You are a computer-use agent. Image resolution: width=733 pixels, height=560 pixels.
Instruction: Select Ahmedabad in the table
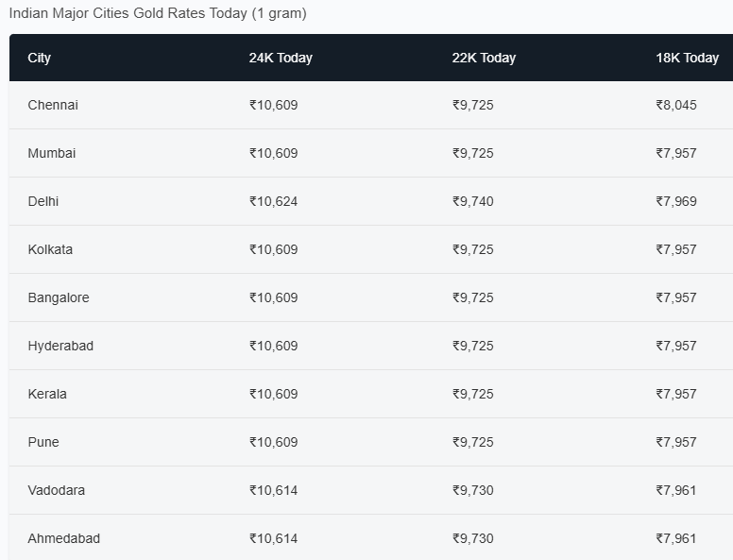pyautogui.click(x=64, y=538)
